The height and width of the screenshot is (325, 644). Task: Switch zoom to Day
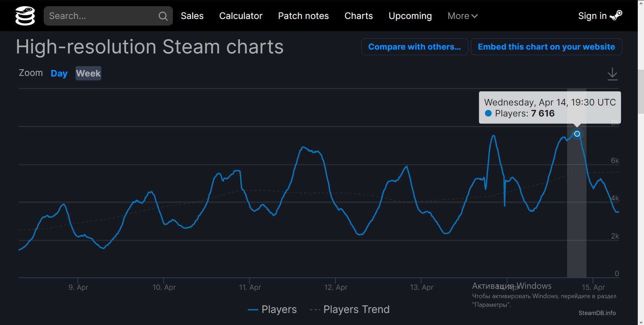(x=59, y=73)
